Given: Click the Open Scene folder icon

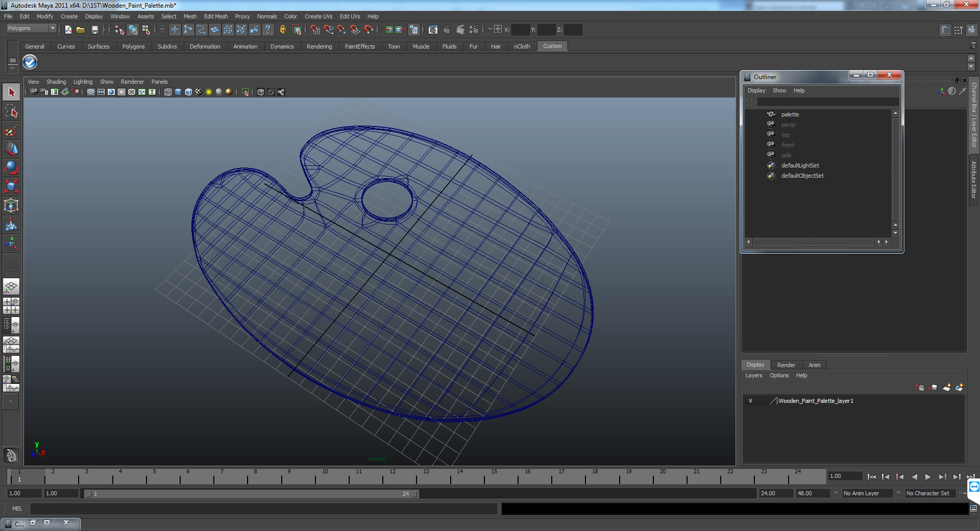Looking at the screenshot, I should tap(81, 30).
